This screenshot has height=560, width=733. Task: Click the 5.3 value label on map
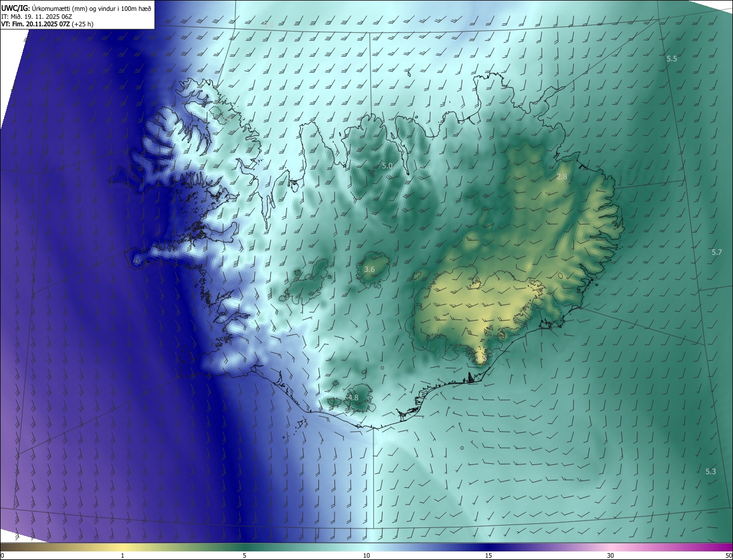(711, 471)
